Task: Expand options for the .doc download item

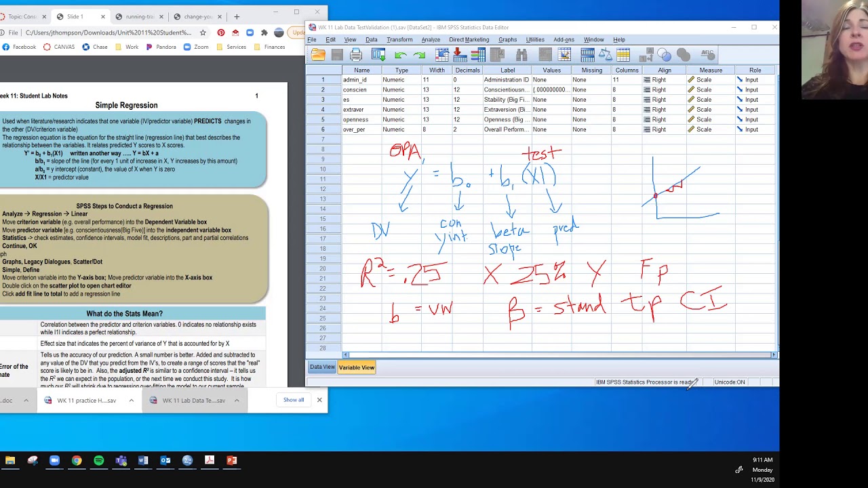Action: (26, 401)
